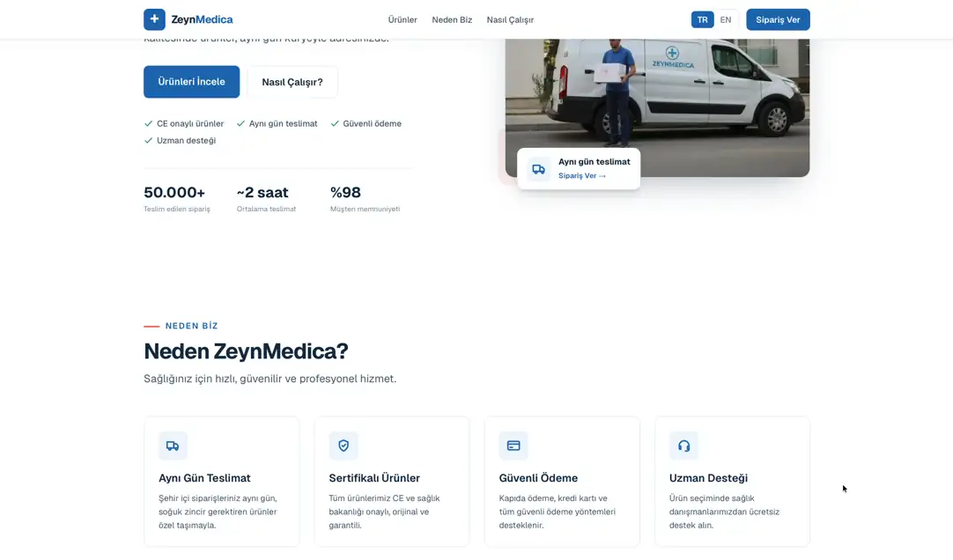Click the delivery van hero image
Image resolution: width=953 pixels, height=560 pixels.
click(657, 107)
